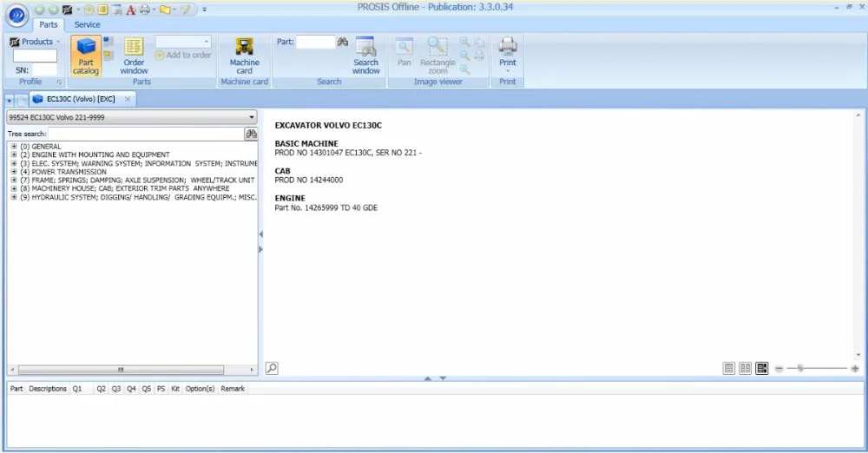Open the Order window
This screenshot has width=868, height=453.
[x=134, y=56]
